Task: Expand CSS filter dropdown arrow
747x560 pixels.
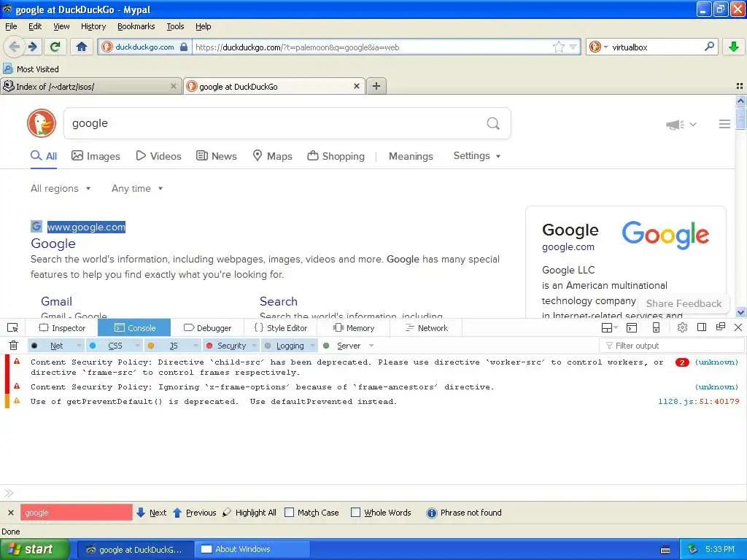Action: point(138,346)
